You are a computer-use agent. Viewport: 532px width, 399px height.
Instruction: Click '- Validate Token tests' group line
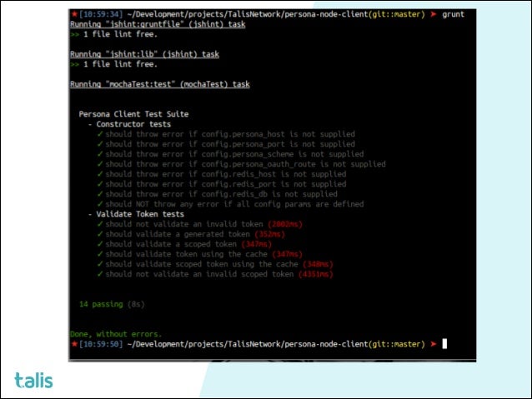tap(136, 214)
